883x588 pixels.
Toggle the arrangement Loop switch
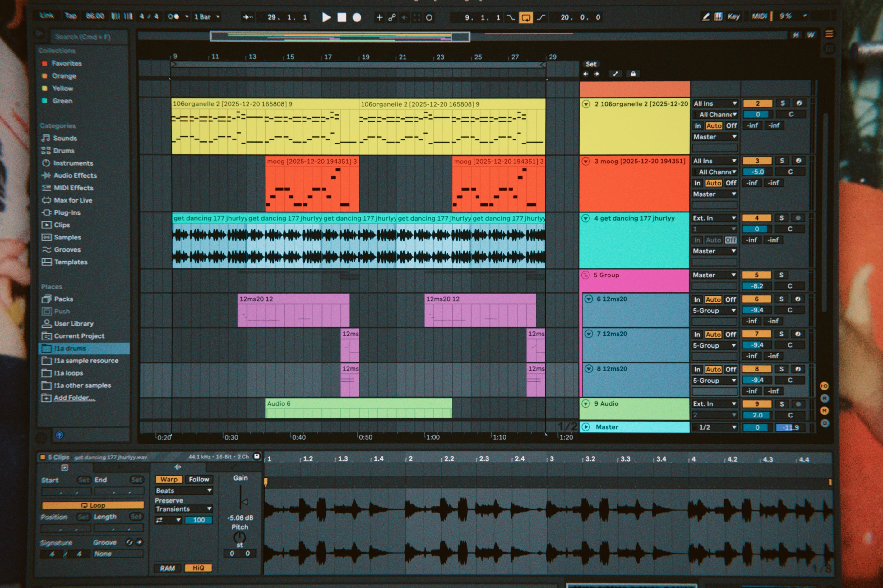click(x=525, y=17)
